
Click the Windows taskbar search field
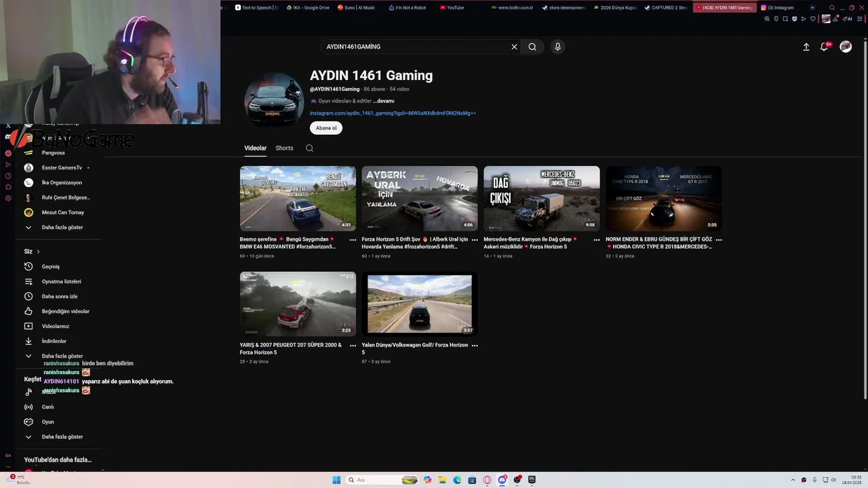[383, 480]
